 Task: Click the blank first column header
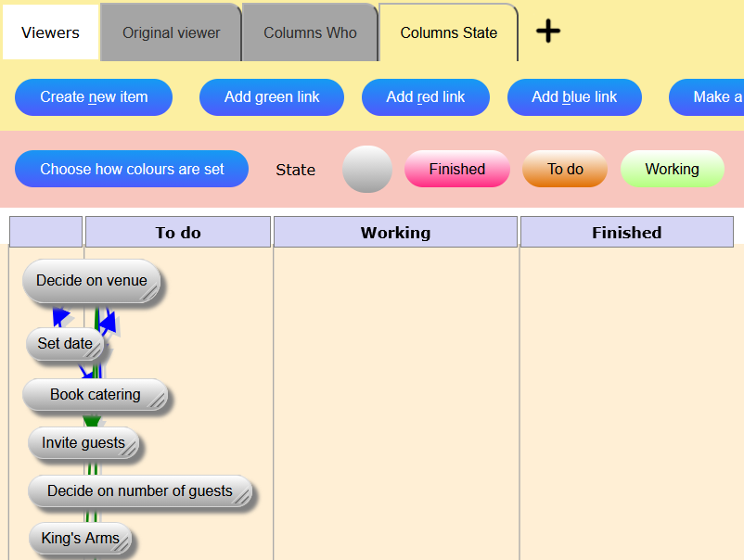[45, 233]
